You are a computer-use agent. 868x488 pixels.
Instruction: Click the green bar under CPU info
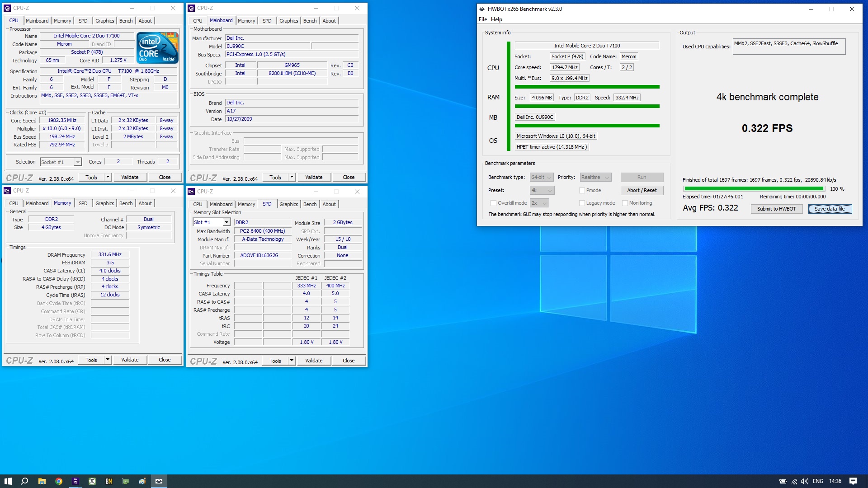pyautogui.click(x=587, y=87)
